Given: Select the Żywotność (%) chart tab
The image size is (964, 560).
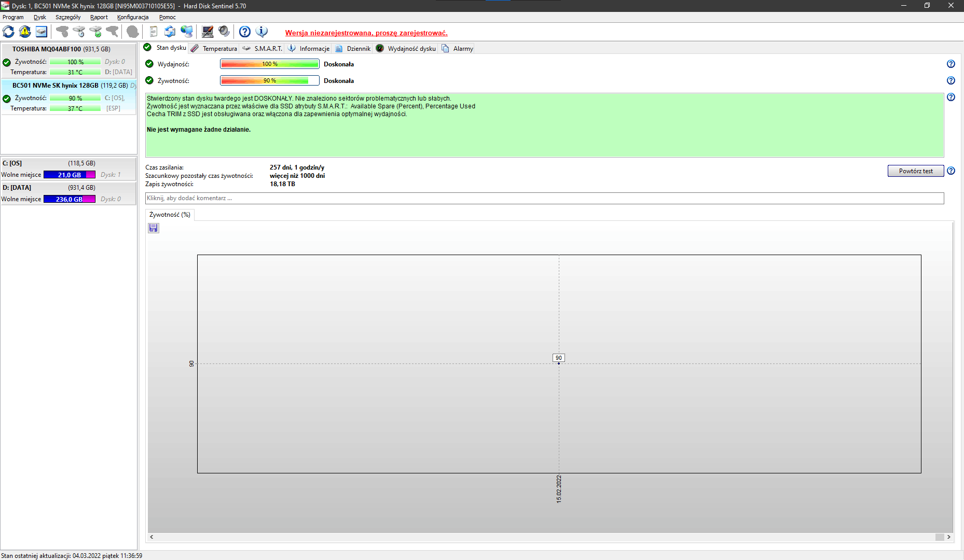Looking at the screenshot, I should (170, 215).
